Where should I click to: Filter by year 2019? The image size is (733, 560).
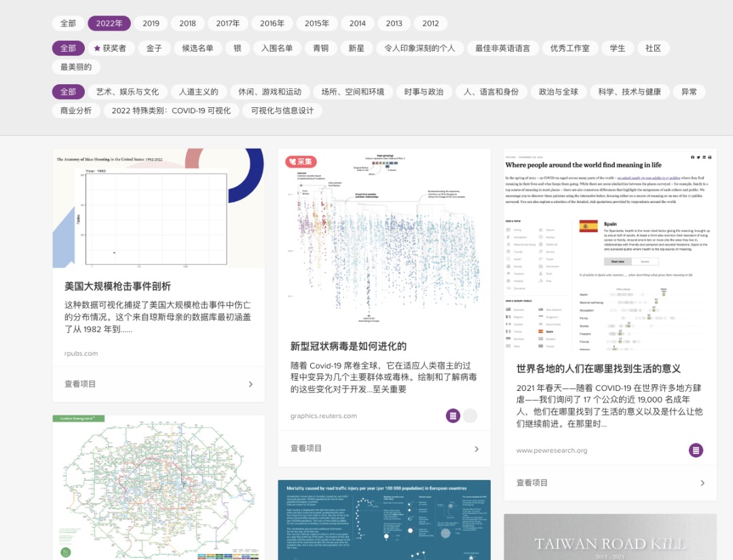[x=151, y=23]
